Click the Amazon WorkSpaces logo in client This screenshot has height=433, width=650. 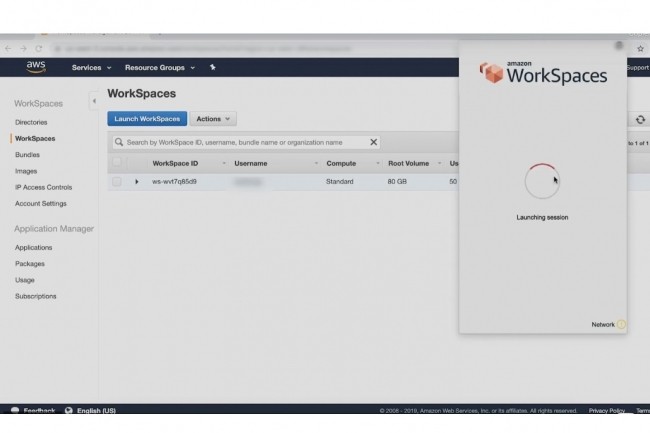point(543,73)
